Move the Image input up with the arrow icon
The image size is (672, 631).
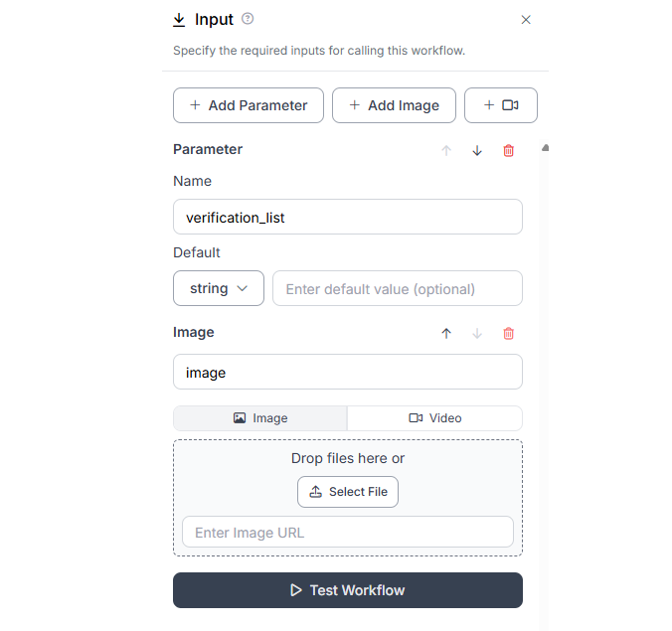pyautogui.click(x=446, y=334)
